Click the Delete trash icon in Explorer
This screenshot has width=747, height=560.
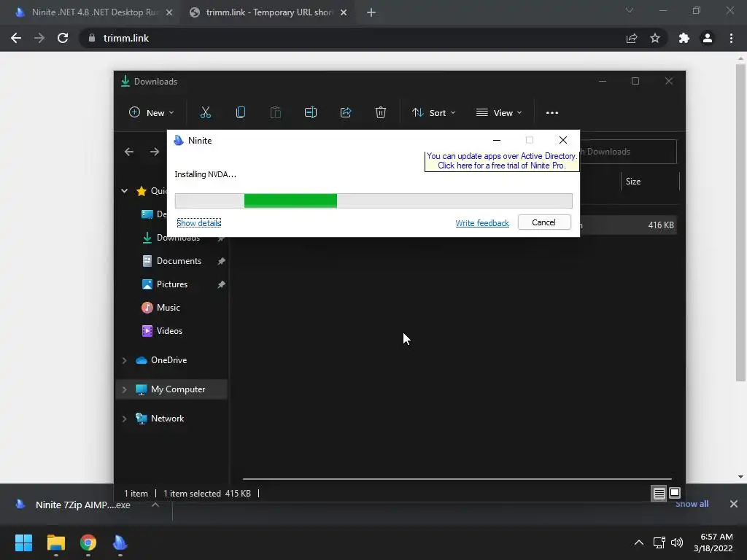(380, 113)
